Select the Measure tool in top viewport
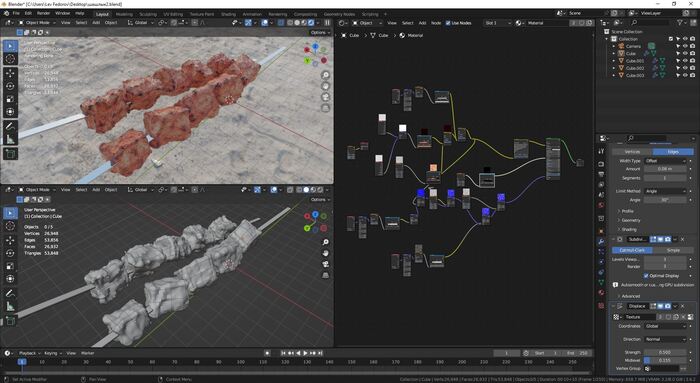 pyautogui.click(x=10, y=140)
